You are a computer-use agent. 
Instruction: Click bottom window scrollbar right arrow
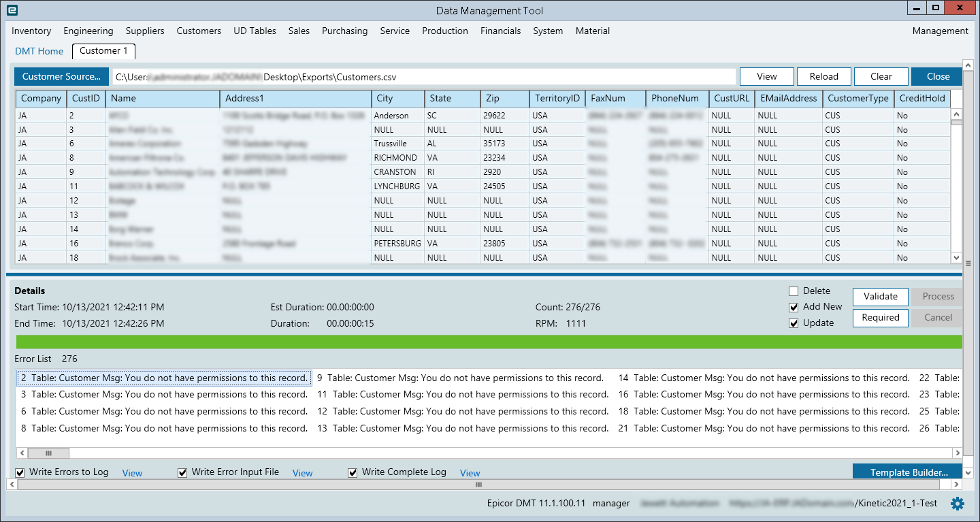coord(957,485)
